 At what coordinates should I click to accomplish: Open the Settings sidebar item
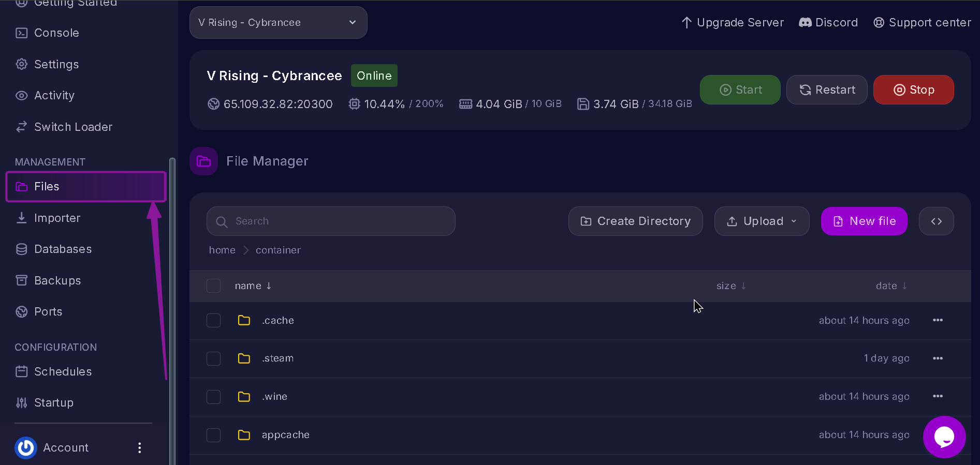pyautogui.click(x=56, y=65)
